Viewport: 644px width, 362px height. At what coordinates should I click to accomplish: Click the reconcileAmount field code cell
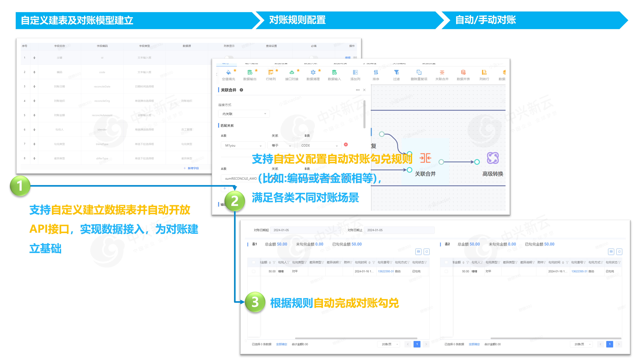[x=102, y=115]
